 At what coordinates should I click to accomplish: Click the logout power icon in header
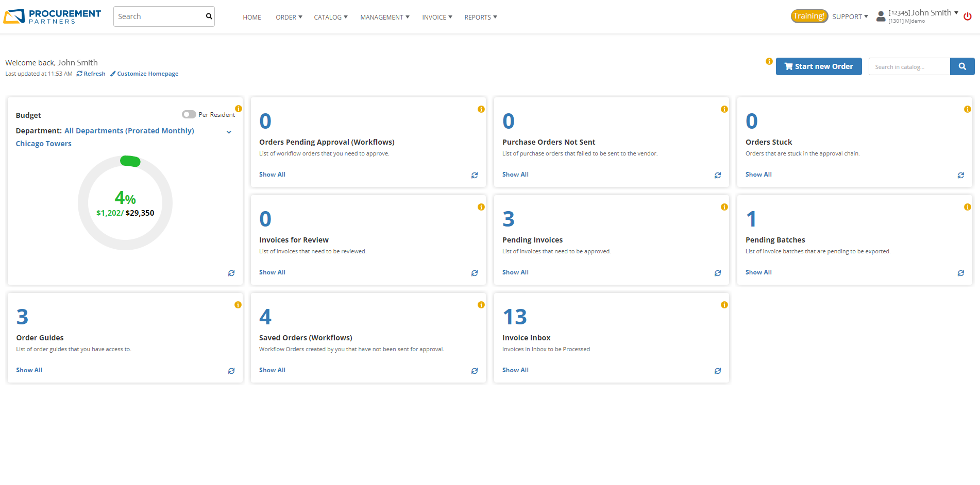[x=967, y=16]
